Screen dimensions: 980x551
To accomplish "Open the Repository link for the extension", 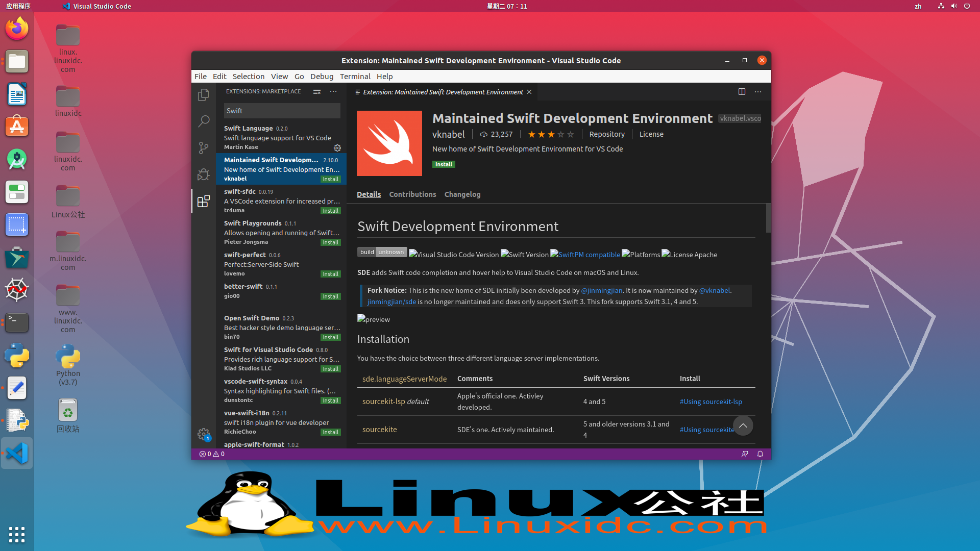I will point(607,134).
